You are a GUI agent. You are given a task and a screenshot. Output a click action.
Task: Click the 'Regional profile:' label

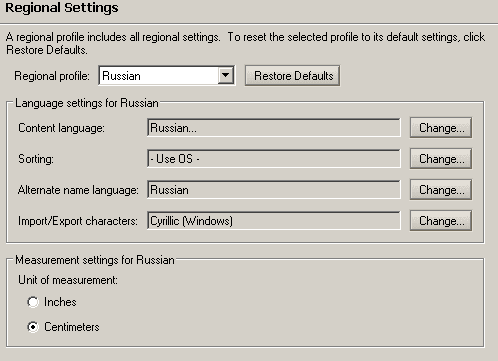(x=52, y=76)
